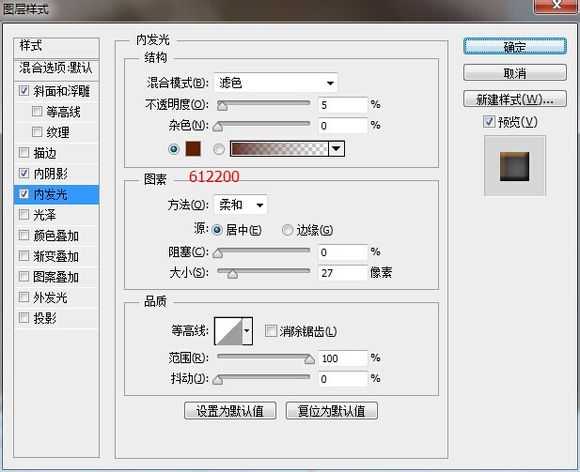Select the solid color radio button

174,149
